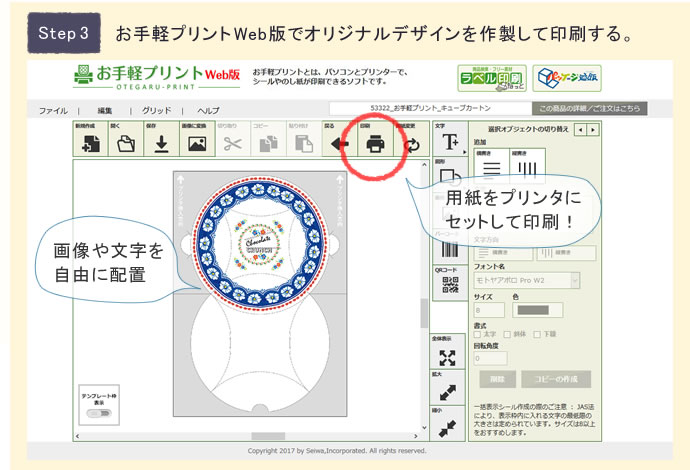The width and height of the screenshot is (690, 470).
Task: Click the horizontal scroll-right arrow
Action: coord(415,436)
